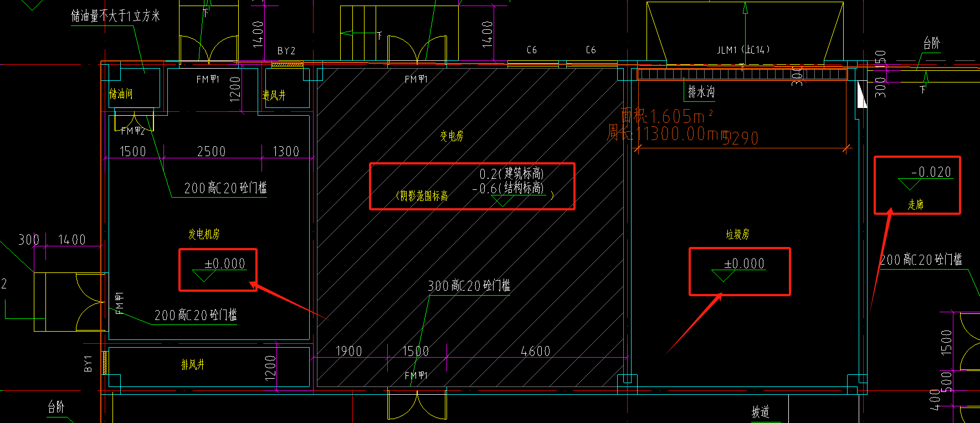Select the 5290 dimension value
Image resolution: width=980 pixels, height=423 pixels.
pos(741,138)
